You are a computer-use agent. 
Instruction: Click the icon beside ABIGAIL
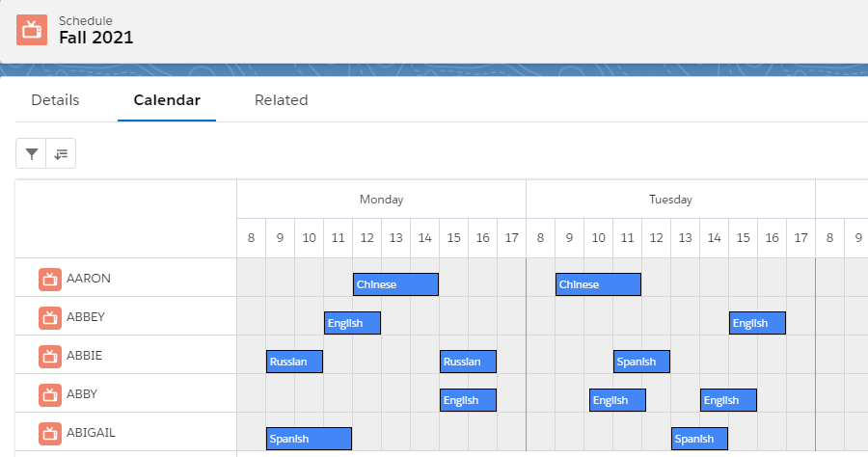click(50, 433)
